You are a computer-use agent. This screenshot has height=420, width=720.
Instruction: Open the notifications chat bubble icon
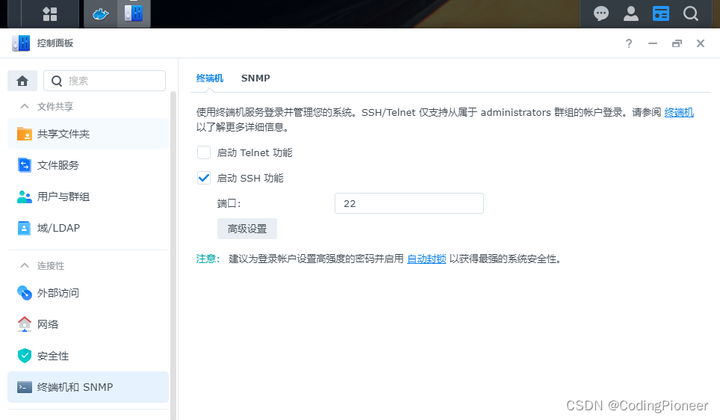[601, 14]
